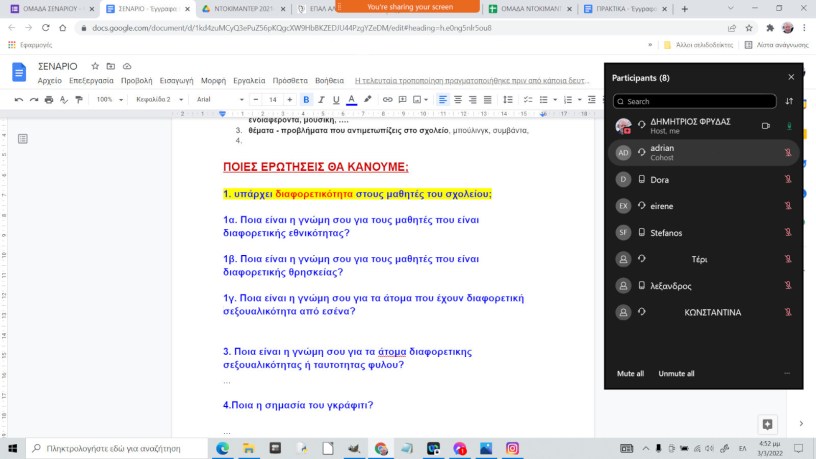Image resolution: width=816 pixels, height=459 pixels.
Task: Select the highlight color pen icon
Action: click(367, 100)
